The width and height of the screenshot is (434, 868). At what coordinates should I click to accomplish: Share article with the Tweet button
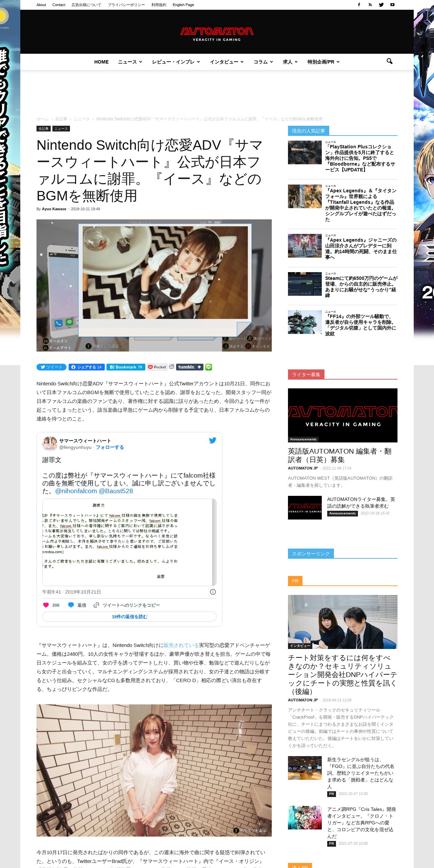pos(51,367)
